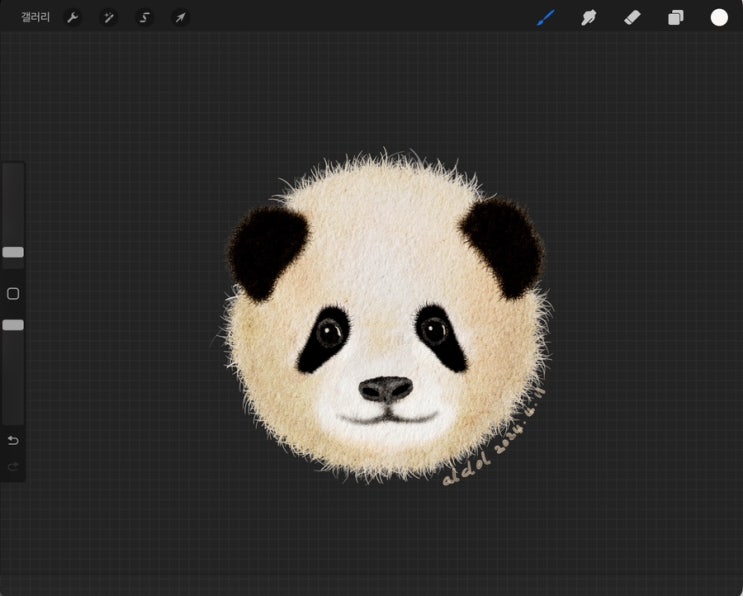
Task: Select the Eraser tool
Action: (632, 17)
